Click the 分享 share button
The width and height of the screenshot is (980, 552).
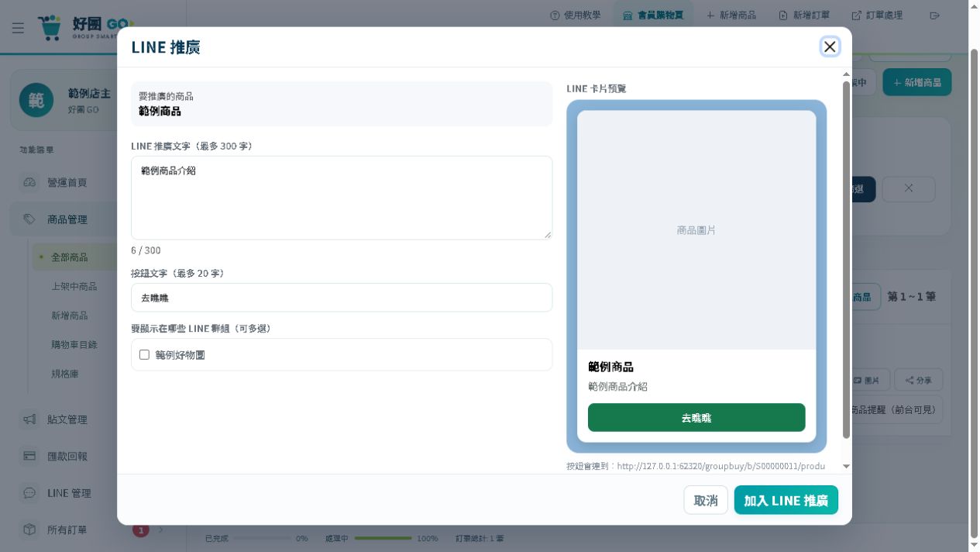click(x=919, y=381)
